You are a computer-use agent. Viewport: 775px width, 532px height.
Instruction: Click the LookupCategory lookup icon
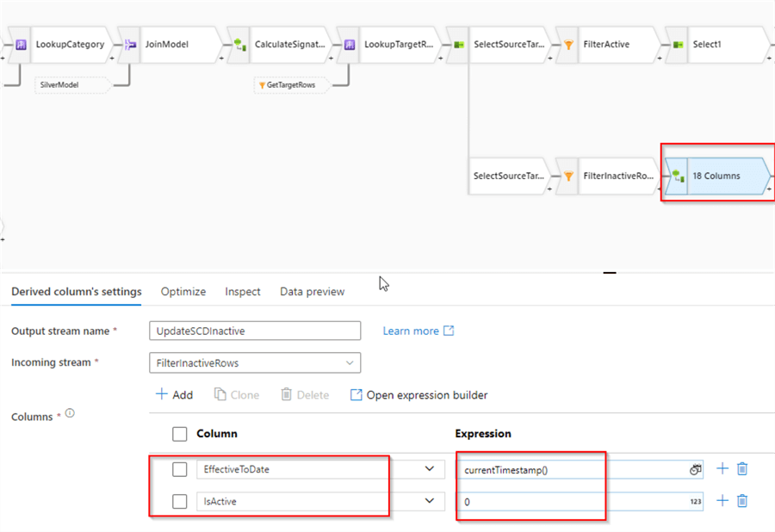coord(22,44)
